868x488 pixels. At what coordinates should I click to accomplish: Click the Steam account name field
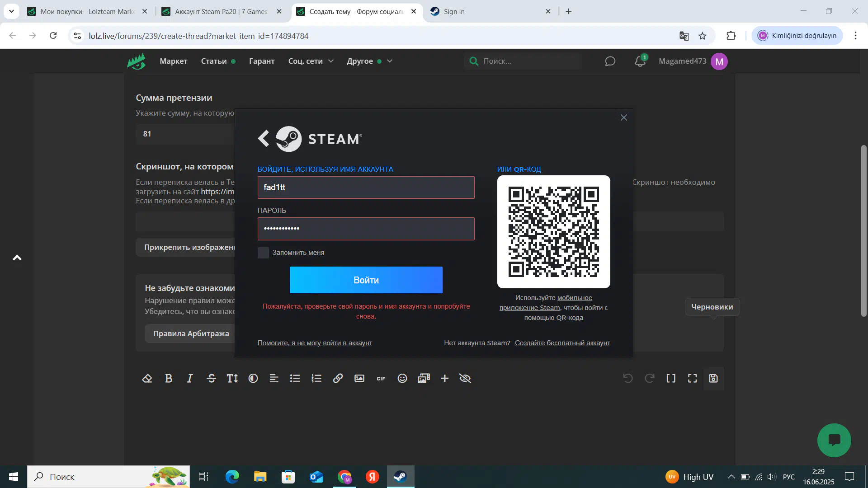pyautogui.click(x=366, y=188)
